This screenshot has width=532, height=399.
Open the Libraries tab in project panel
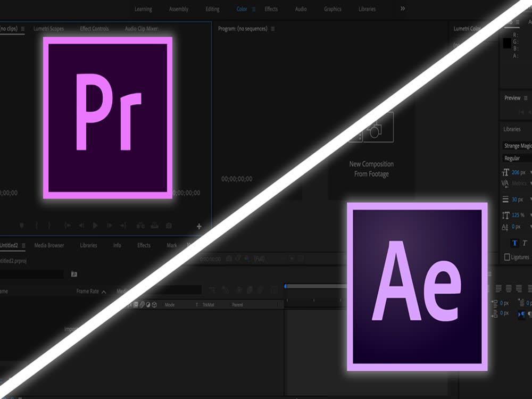coord(88,245)
